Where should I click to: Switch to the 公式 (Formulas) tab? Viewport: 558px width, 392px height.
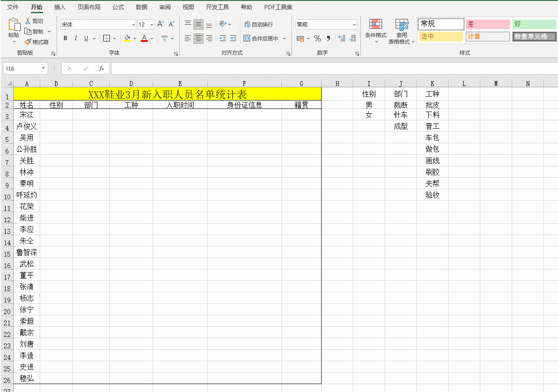click(118, 7)
